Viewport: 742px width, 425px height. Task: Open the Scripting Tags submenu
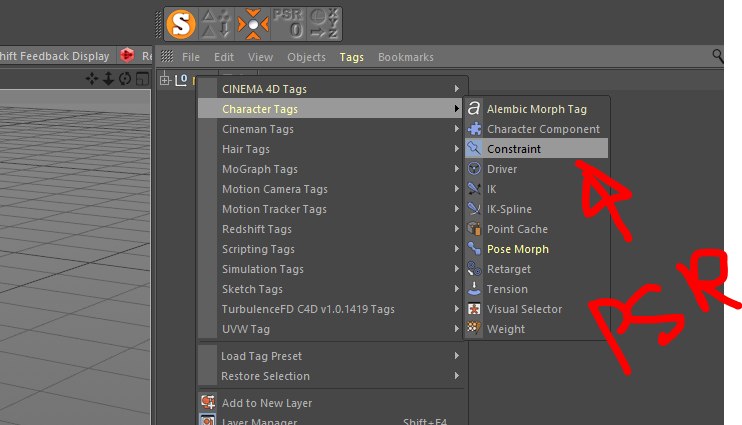pos(332,249)
